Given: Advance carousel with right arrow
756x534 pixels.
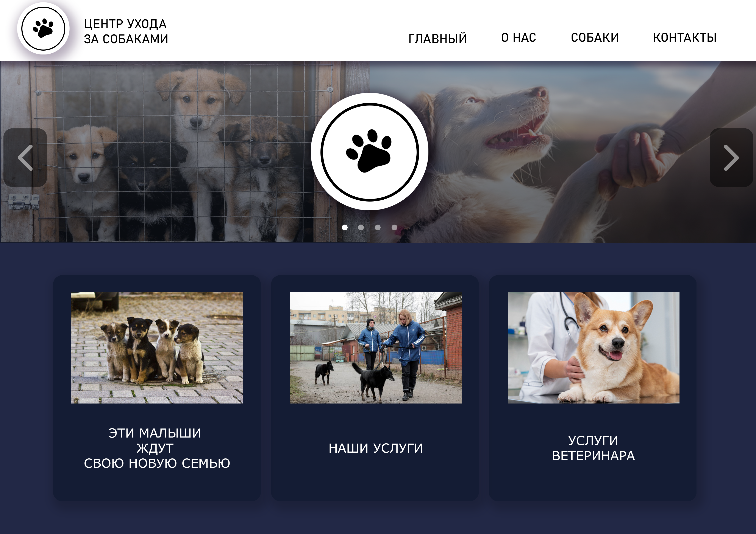Looking at the screenshot, I should click(731, 158).
